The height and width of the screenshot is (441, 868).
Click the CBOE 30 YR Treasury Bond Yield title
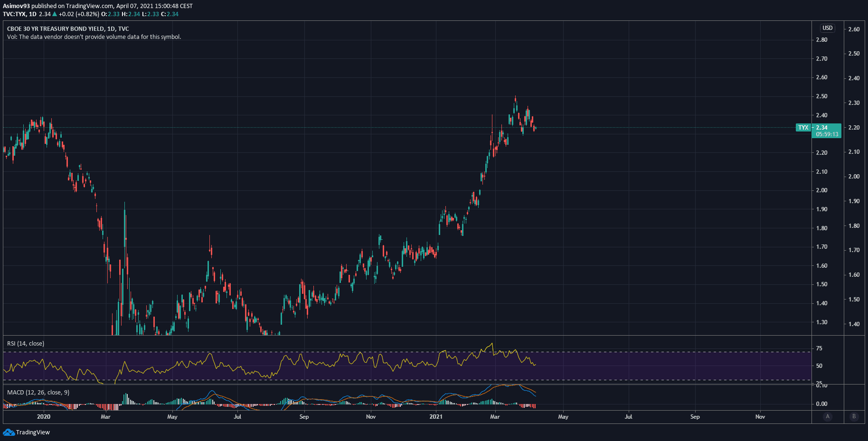pos(68,29)
